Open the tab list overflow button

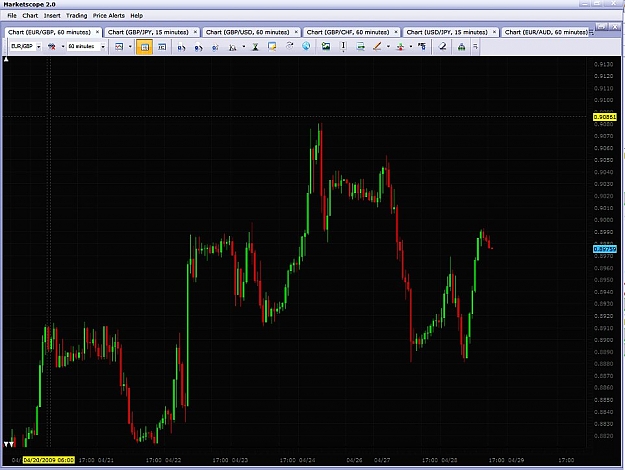[592, 33]
